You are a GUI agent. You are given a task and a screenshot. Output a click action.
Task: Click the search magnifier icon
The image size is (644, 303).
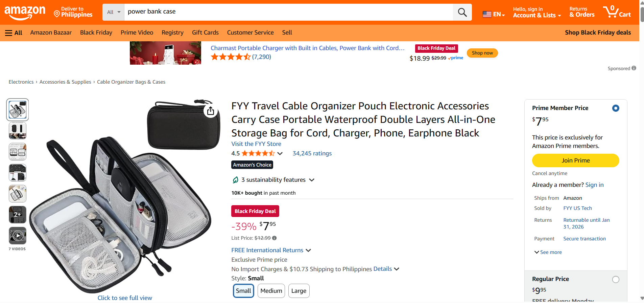tap(462, 13)
